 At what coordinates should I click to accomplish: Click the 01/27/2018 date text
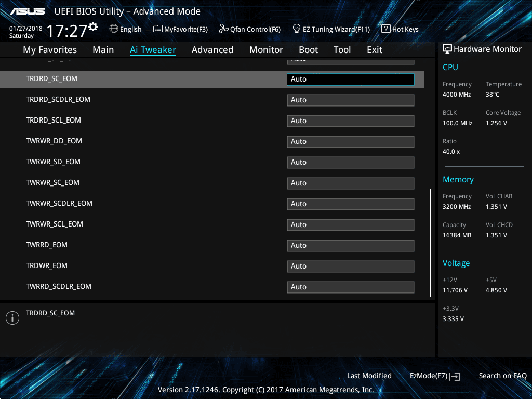(26, 29)
